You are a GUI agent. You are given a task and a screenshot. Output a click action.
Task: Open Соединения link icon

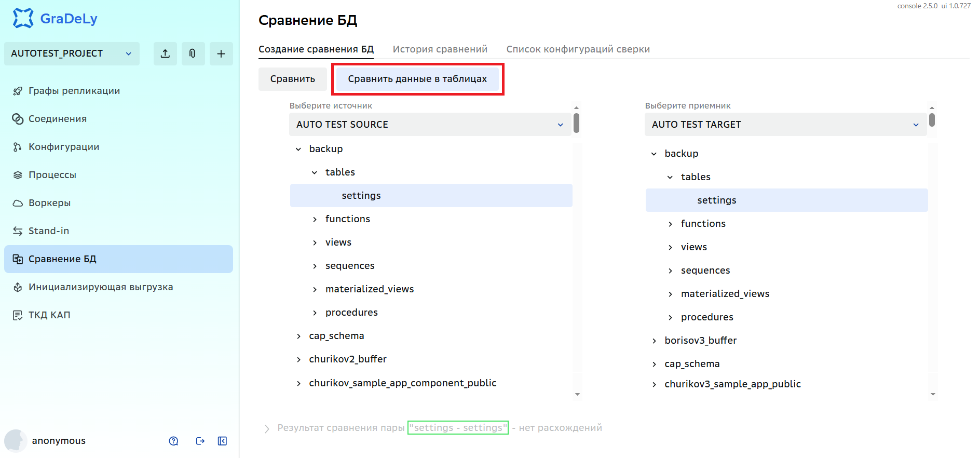click(x=18, y=119)
